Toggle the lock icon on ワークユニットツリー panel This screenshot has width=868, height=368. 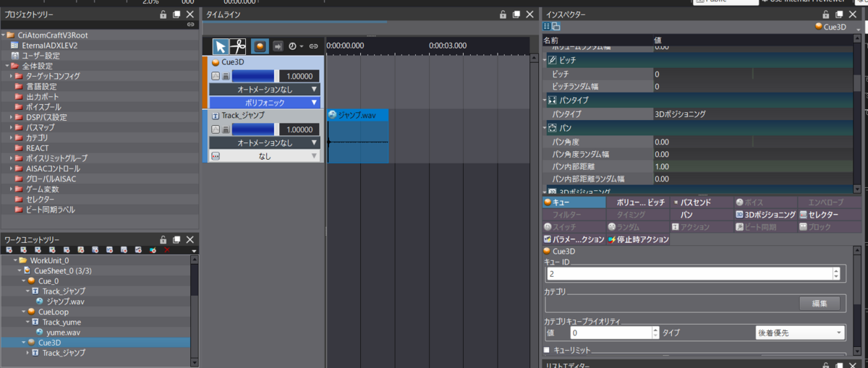[x=163, y=239]
